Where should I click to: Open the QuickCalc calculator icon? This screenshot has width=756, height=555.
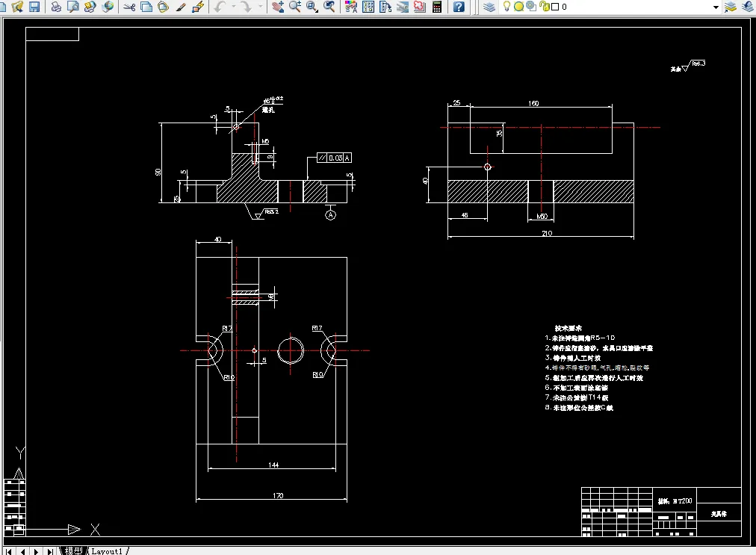pyautogui.click(x=437, y=7)
